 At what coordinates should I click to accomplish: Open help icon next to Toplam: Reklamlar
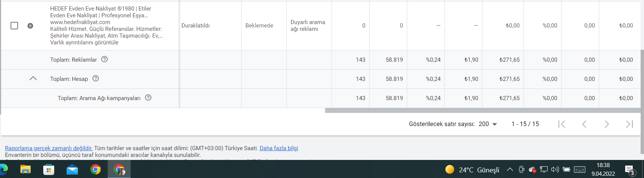[x=105, y=59]
